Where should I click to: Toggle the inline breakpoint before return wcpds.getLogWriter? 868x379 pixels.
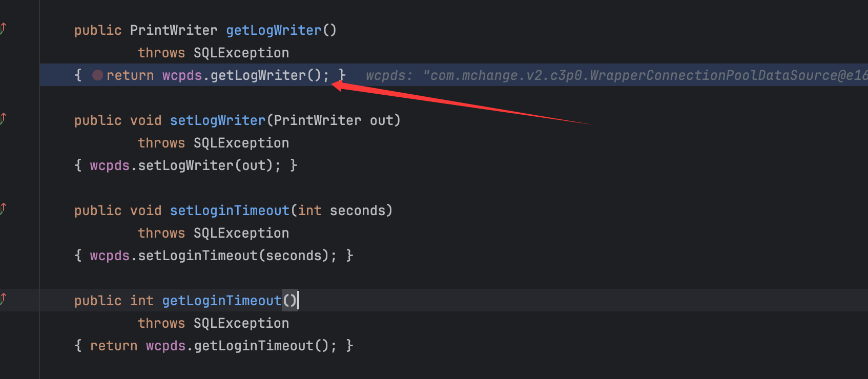[x=98, y=75]
